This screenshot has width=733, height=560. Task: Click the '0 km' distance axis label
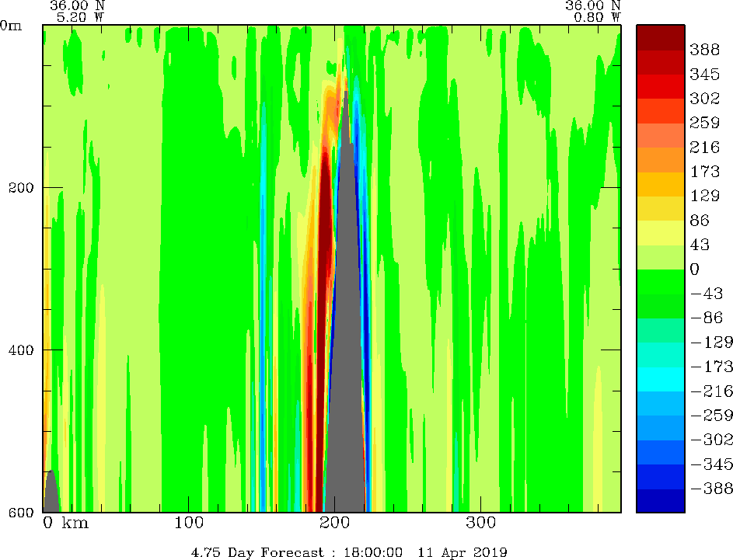66,522
